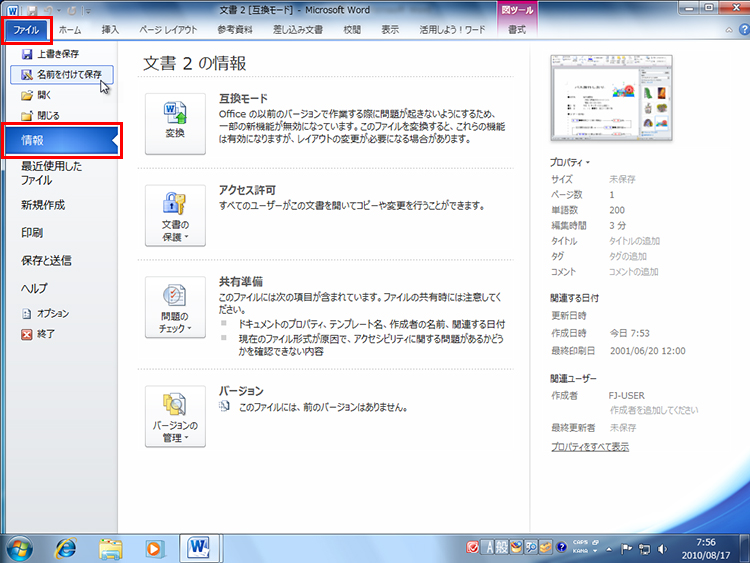Click the Word taskbar button
The image size is (750, 563).
pos(199,548)
